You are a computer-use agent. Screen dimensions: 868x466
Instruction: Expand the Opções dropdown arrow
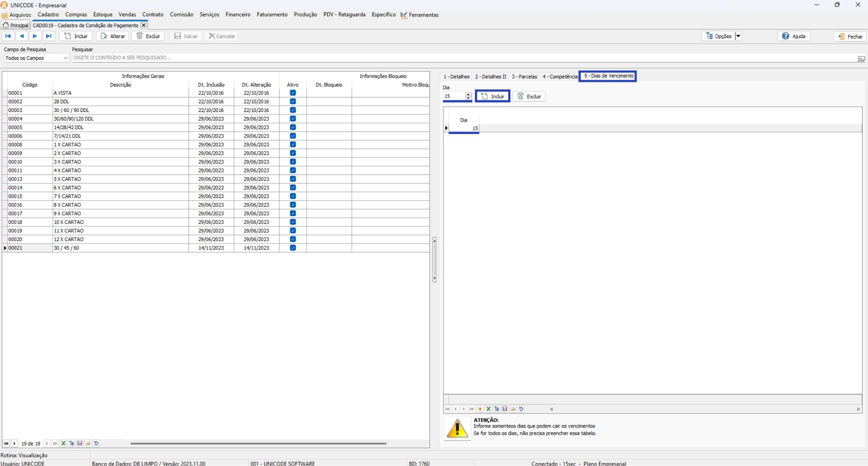738,36
